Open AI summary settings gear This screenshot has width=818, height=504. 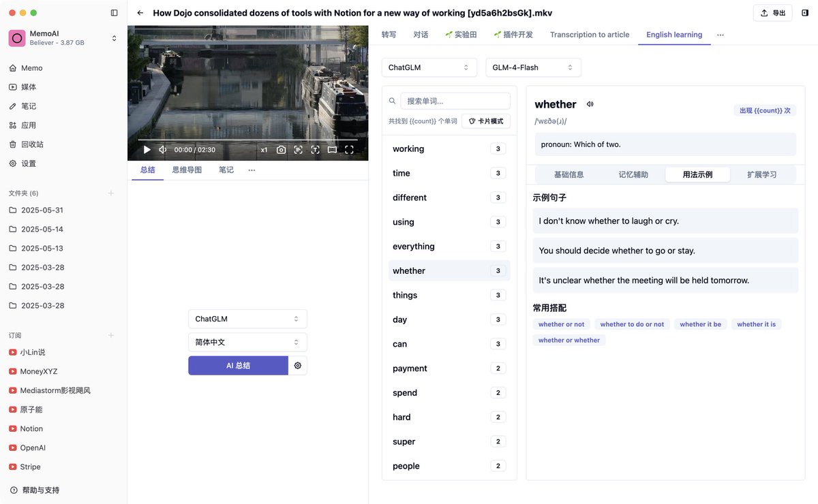tap(298, 366)
